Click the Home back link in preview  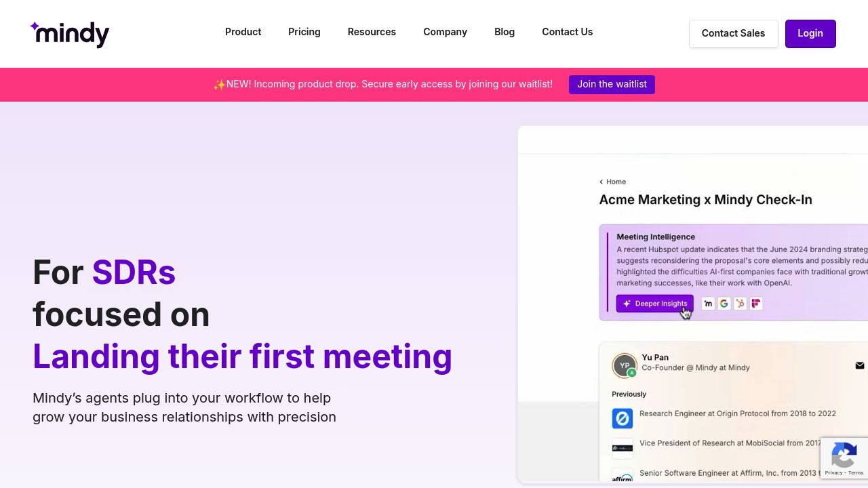[x=612, y=182]
